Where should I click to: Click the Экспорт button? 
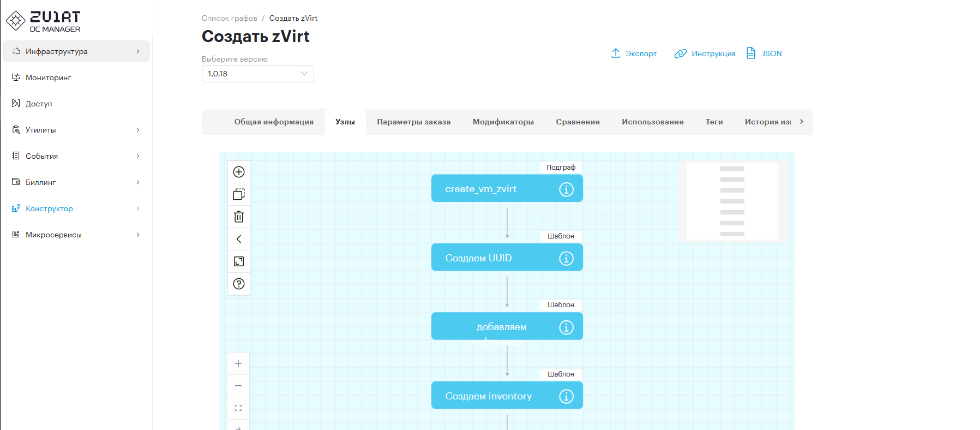point(634,53)
